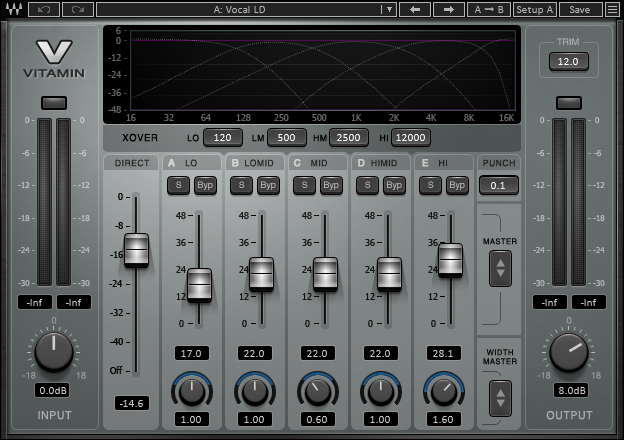Solo the E HI band
The width and height of the screenshot is (624, 440).
(430, 185)
